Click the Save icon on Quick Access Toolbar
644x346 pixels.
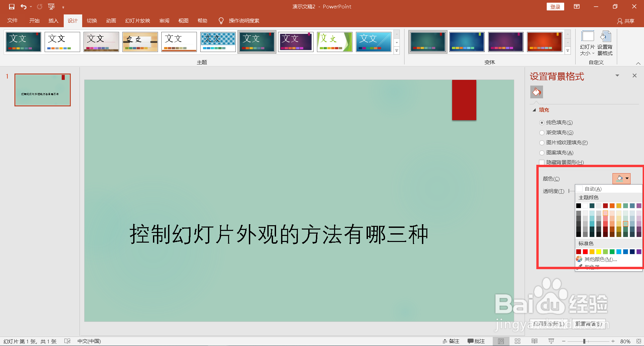click(x=11, y=6)
